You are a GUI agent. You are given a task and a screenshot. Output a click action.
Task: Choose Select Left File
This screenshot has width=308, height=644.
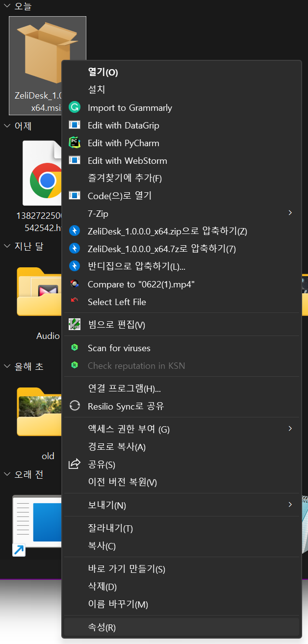point(181,302)
